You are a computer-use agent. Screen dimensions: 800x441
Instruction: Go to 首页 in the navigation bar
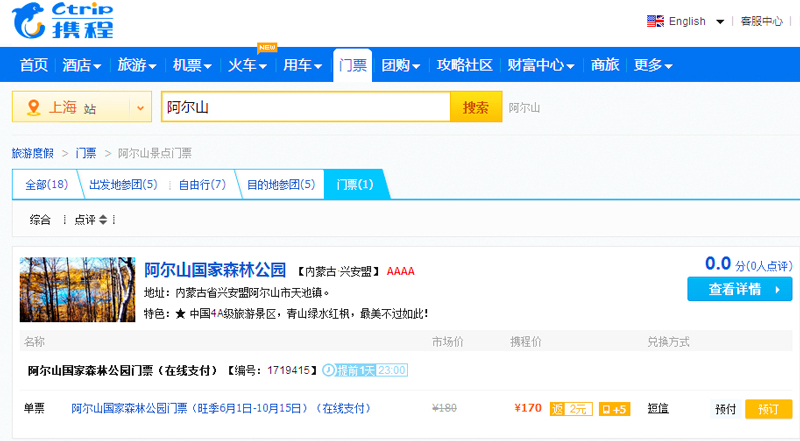[x=34, y=65]
